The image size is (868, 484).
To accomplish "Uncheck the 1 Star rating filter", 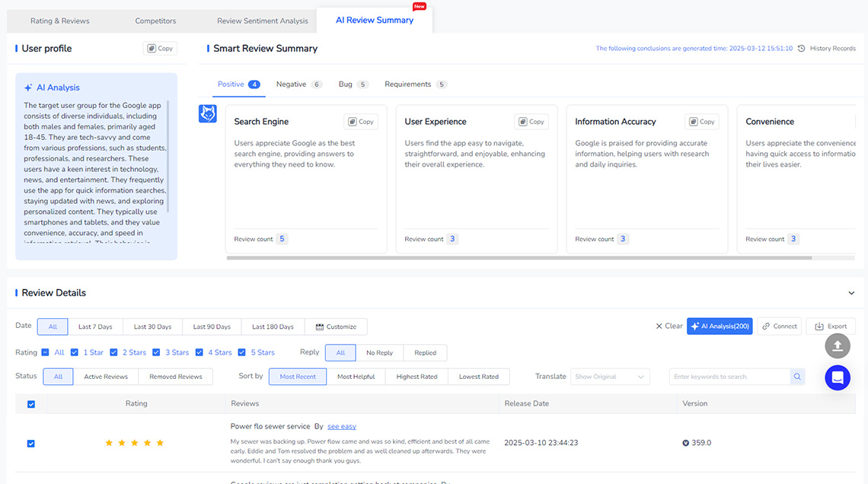I will pyautogui.click(x=74, y=352).
